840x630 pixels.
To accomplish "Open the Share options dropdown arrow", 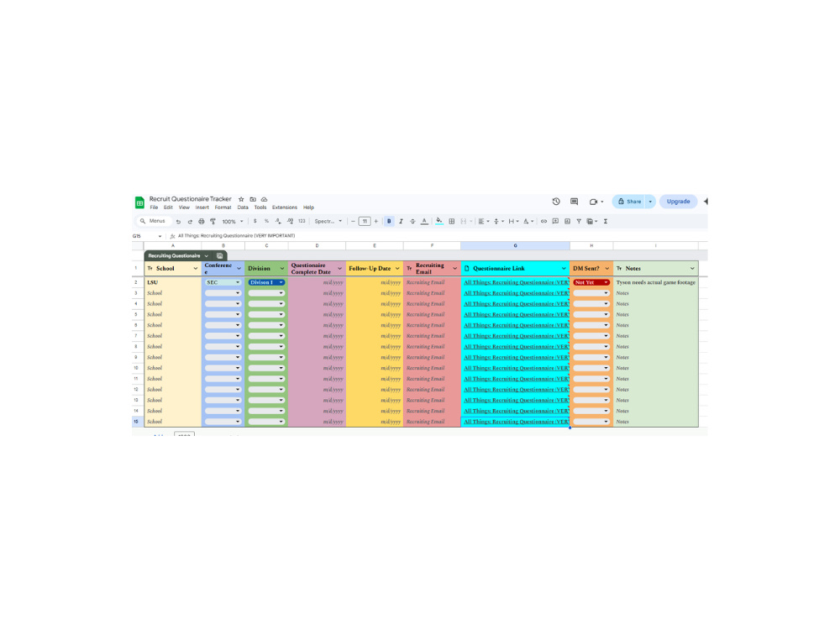I will [650, 202].
